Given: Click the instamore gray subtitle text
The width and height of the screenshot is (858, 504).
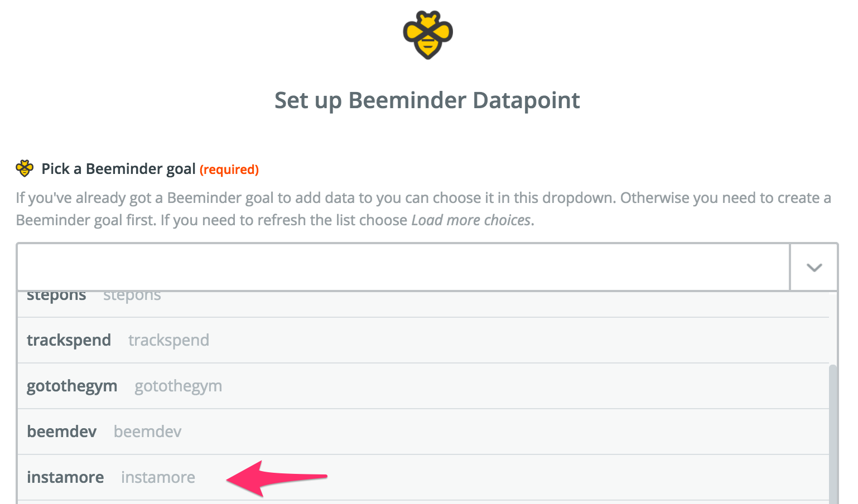Looking at the screenshot, I should pyautogui.click(x=158, y=477).
